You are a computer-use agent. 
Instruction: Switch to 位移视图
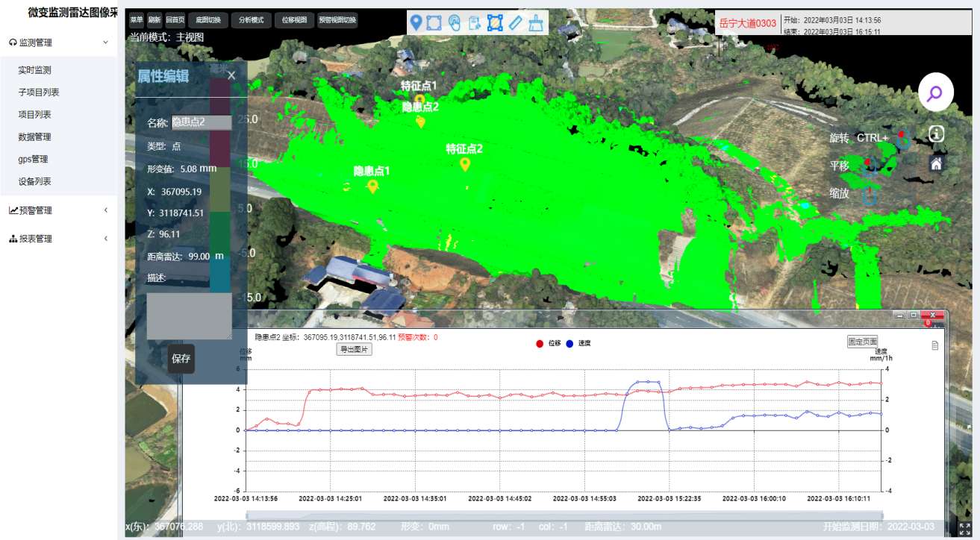pyautogui.click(x=295, y=20)
